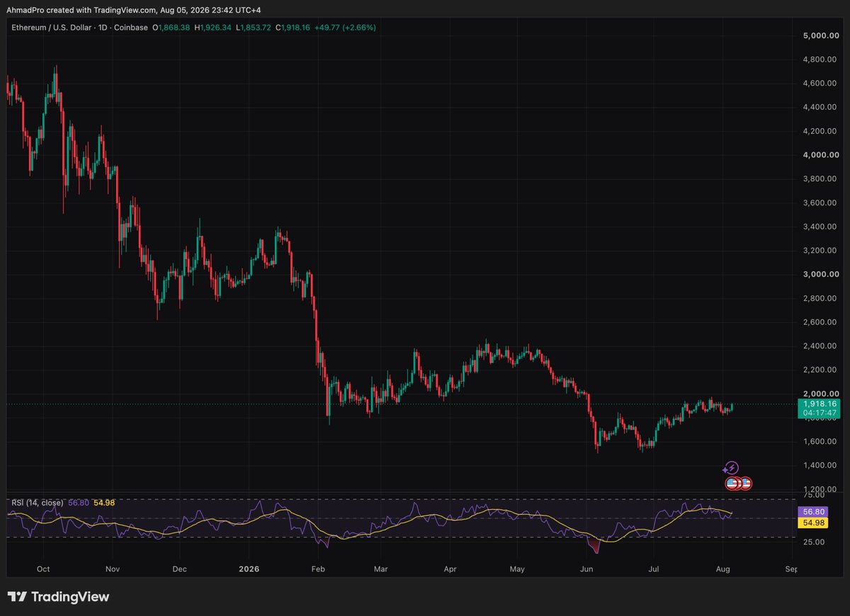Click the yellow RSI average 54.98 in legend

point(104,503)
